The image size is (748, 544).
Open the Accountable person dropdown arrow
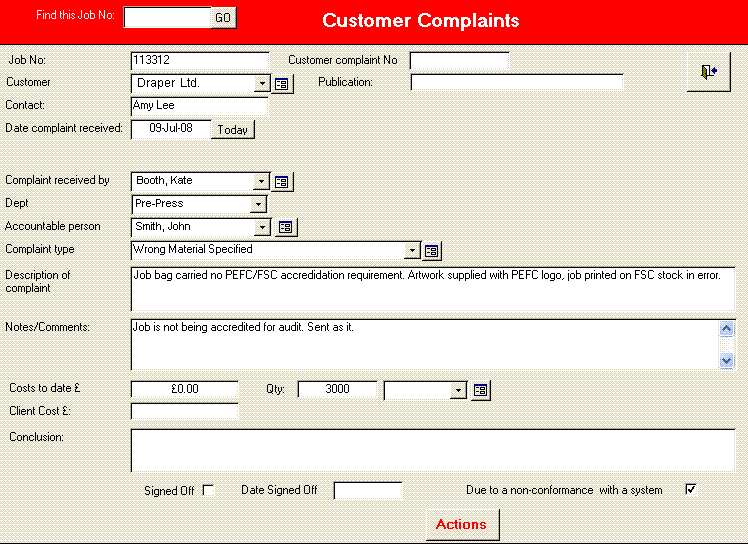pyautogui.click(x=262, y=227)
